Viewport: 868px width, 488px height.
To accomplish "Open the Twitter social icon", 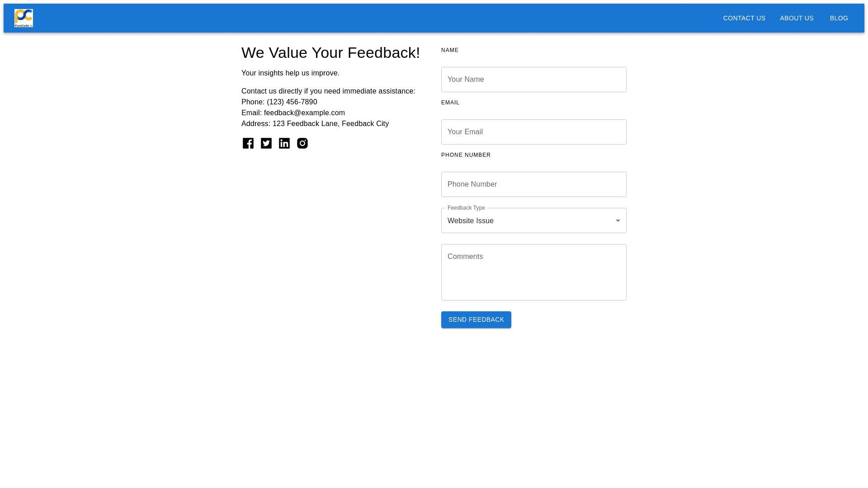I will [x=266, y=143].
